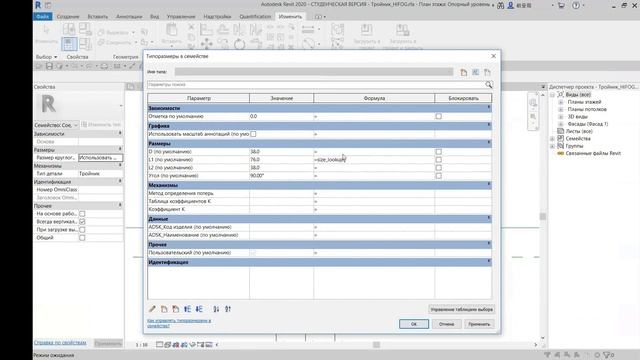This screenshot has height=360, width=640.
Task: Click the Rename Type icon in dialog
Action: coord(476,72)
